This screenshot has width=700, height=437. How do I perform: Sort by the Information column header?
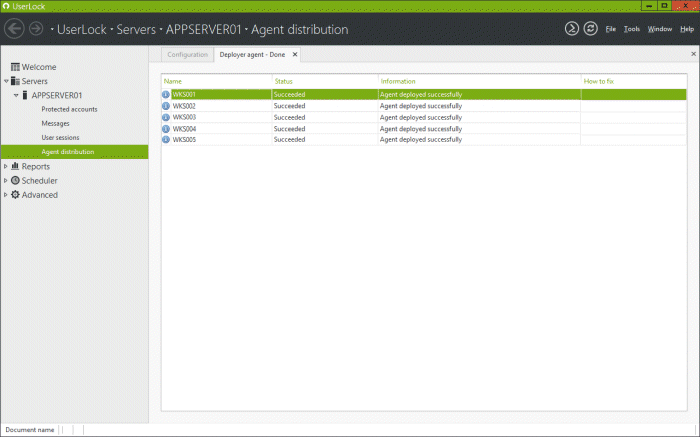coord(398,81)
